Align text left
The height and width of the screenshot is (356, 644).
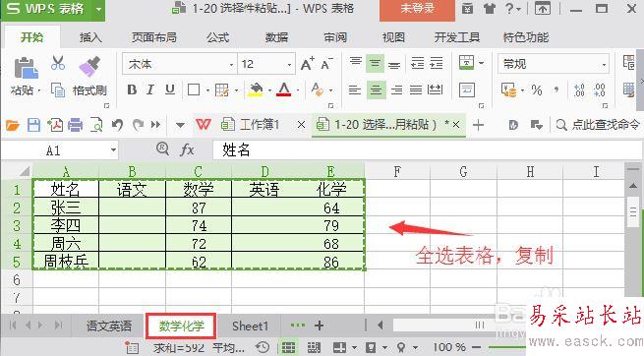click(x=355, y=89)
